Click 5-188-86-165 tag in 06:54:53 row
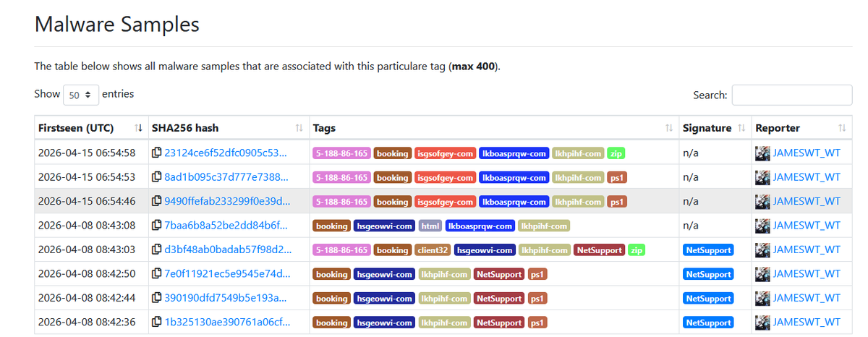The width and height of the screenshot is (868, 337). [x=341, y=178]
